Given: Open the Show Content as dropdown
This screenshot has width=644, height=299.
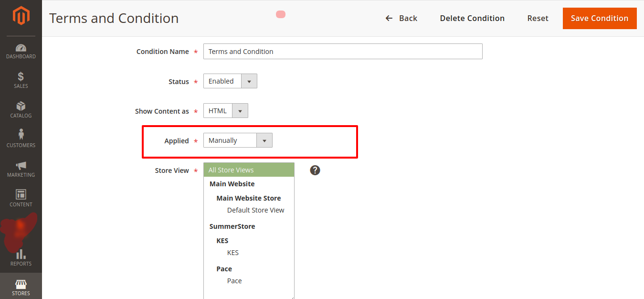Looking at the screenshot, I should click(x=240, y=110).
